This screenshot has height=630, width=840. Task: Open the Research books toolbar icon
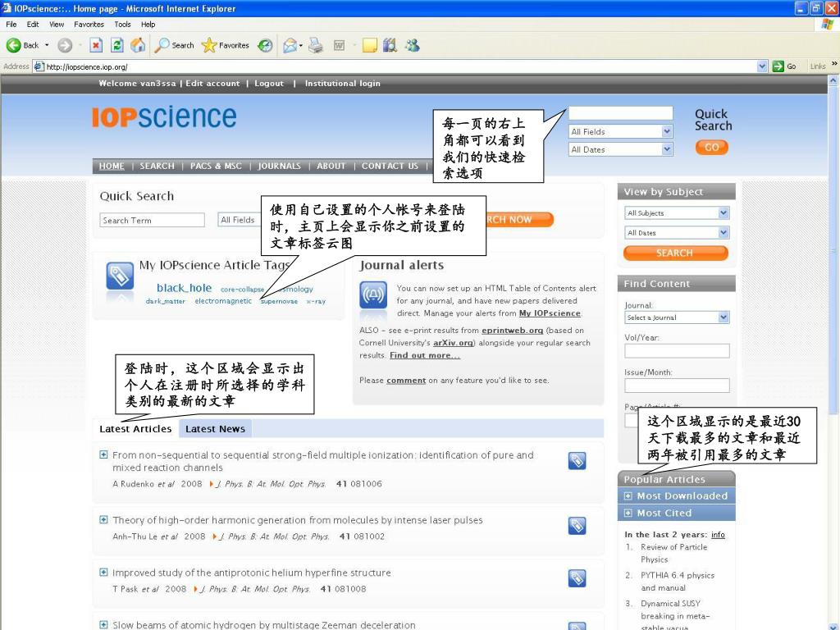(x=390, y=46)
